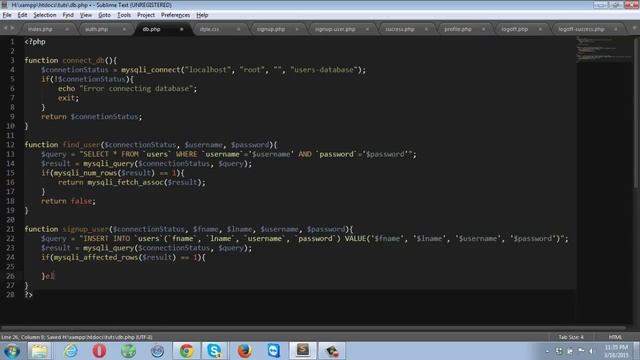Open Google Chrome from taskbar
Image resolution: width=640 pixels, height=360 pixels.
coord(187,351)
